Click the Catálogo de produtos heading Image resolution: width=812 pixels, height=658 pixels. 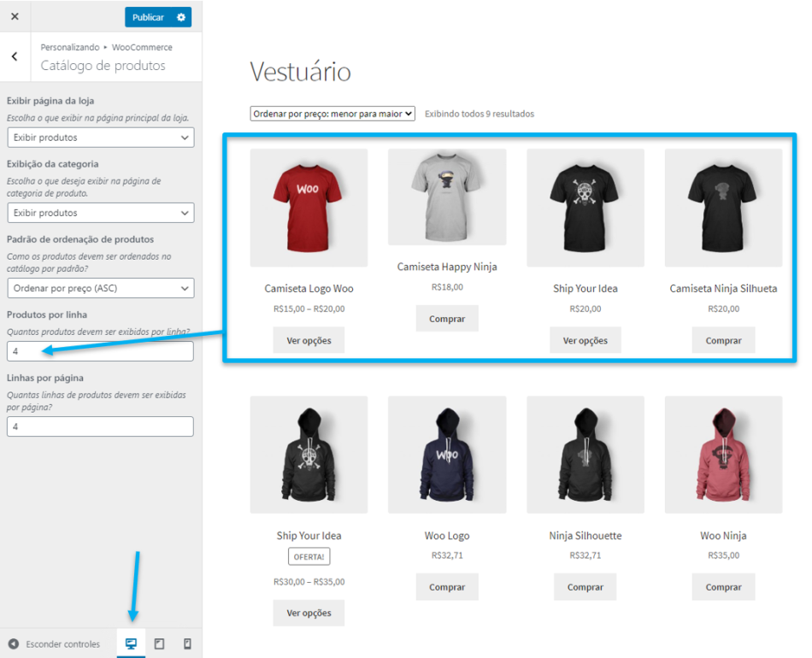point(103,66)
